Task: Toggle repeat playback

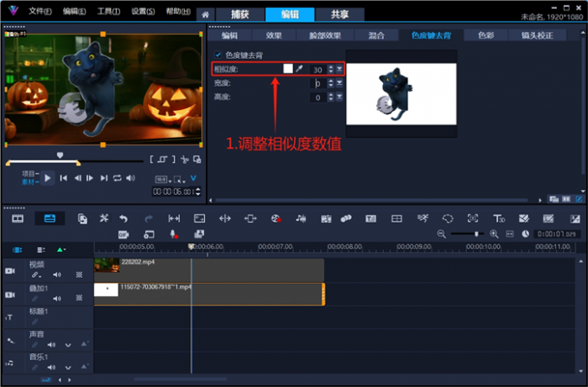Action: [118, 178]
